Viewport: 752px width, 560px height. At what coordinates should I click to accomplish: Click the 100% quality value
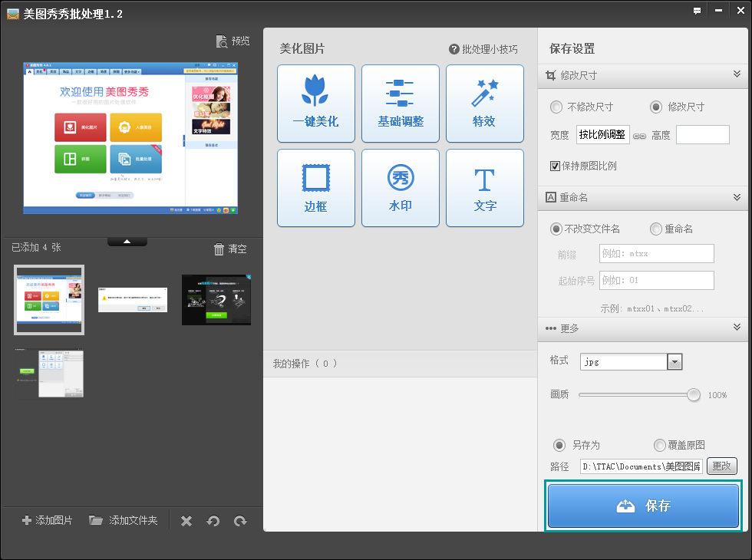pos(717,395)
